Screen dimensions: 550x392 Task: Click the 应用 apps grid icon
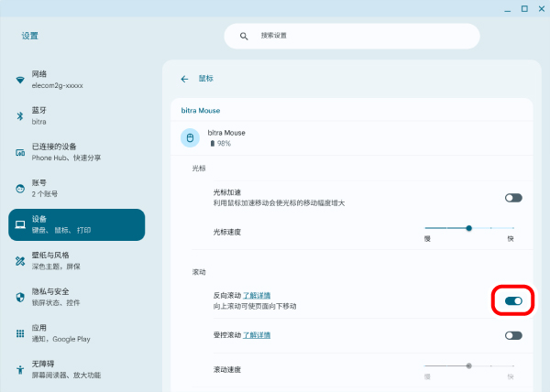(x=20, y=333)
